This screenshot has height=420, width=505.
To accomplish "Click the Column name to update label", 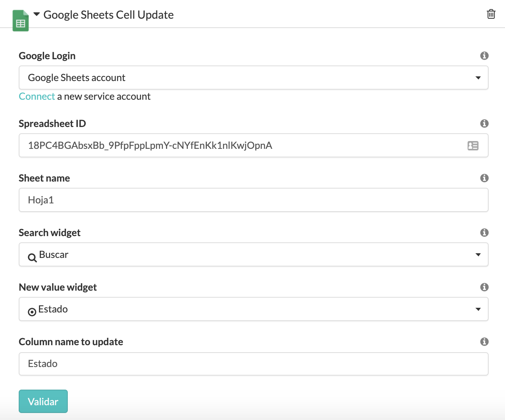I will 71,342.
